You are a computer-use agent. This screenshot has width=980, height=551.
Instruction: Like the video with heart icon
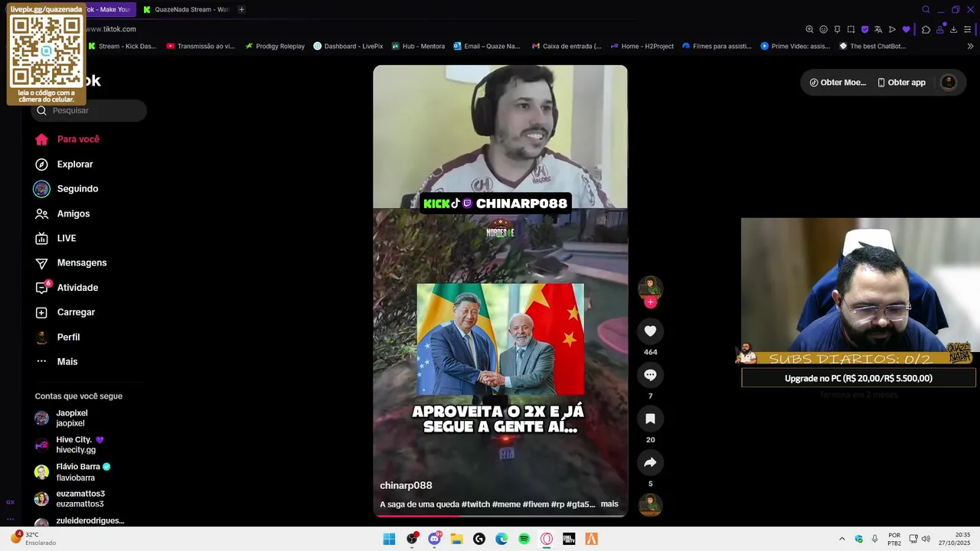650,331
